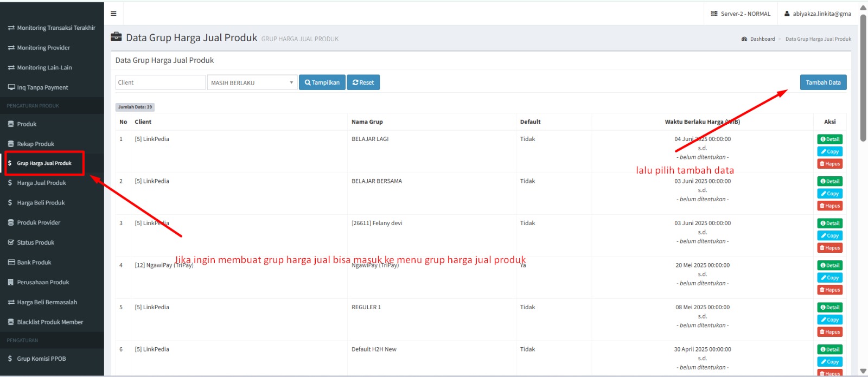The width and height of the screenshot is (868, 377).
Task: Click Hapus for BELAJAR BERSAMA group
Action: tap(830, 206)
